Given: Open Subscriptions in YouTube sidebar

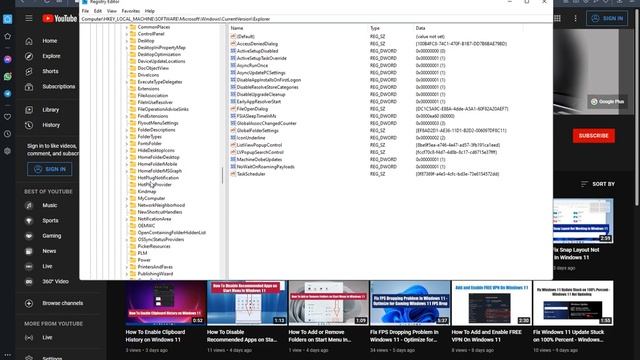Looking at the screenshot, I should pyautogui.click(x=59, y=87).
